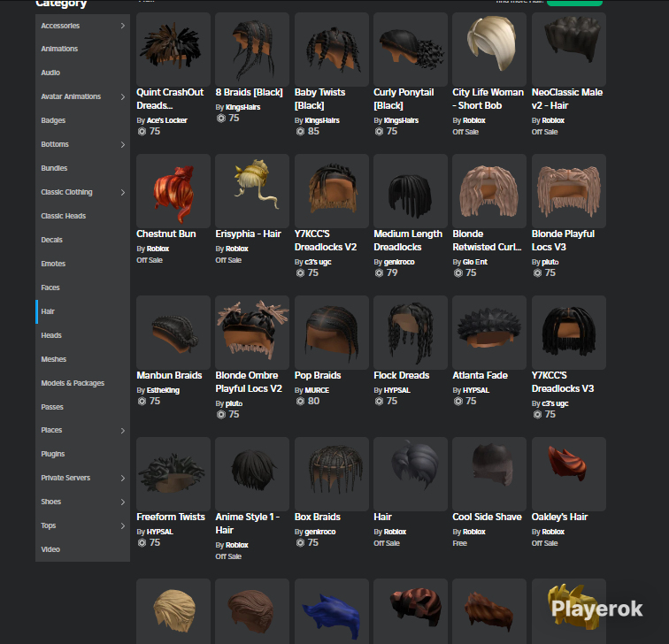Open City Life Woman Short Bob thumbnail
669x644 pixels.
[489, 50]
